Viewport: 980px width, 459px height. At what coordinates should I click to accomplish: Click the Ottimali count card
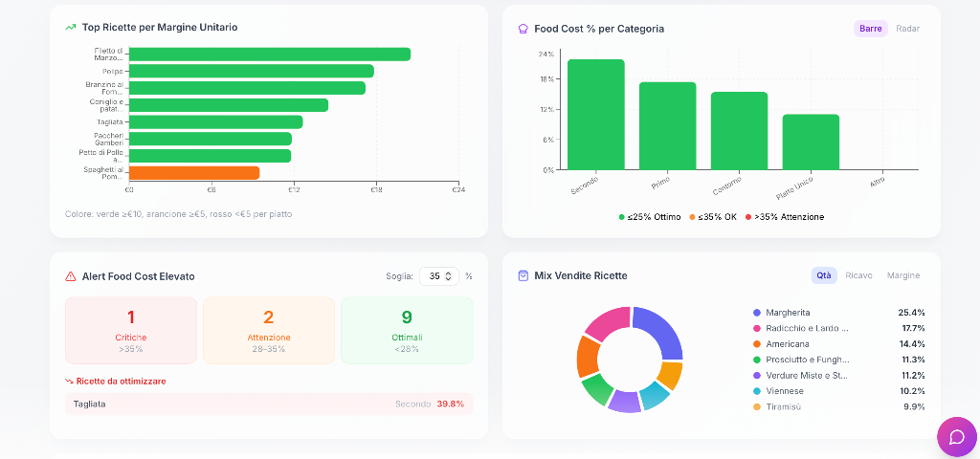point(407,330)
